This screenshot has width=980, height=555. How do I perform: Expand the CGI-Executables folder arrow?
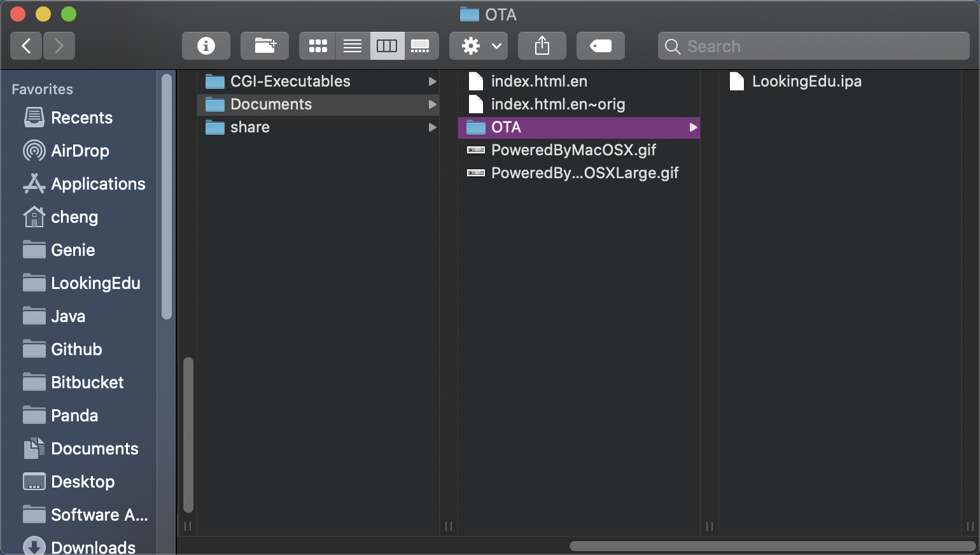click(432, 81)
